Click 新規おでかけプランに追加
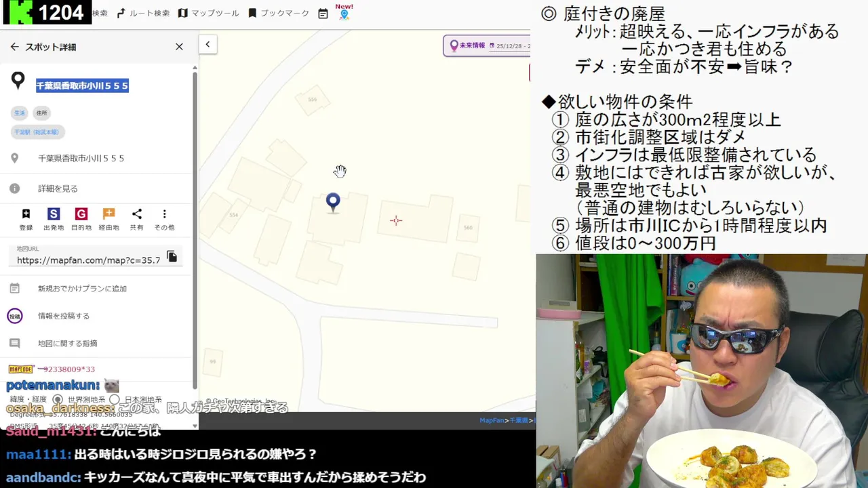 pyautogui.click(x=82, y=288)
